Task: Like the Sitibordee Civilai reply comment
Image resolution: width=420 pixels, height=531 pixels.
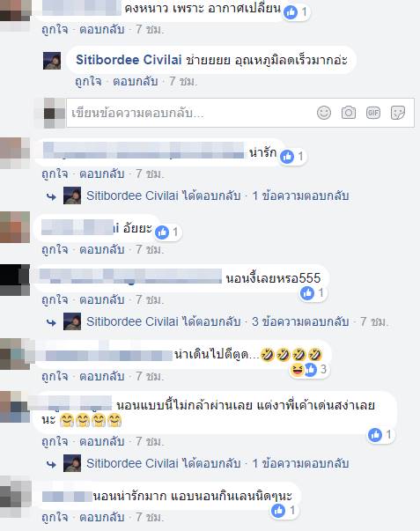Action: click(x=88, y=82)
